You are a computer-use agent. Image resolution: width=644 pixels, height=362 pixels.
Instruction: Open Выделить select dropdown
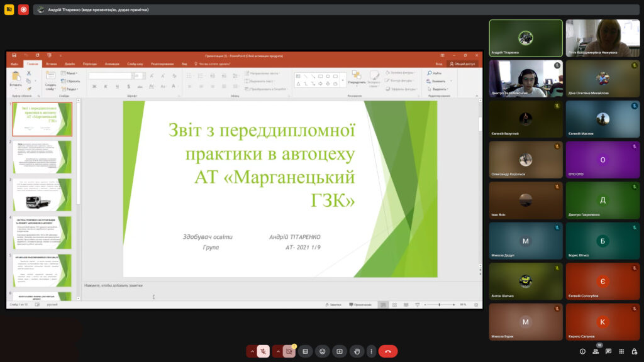point(438,89)
